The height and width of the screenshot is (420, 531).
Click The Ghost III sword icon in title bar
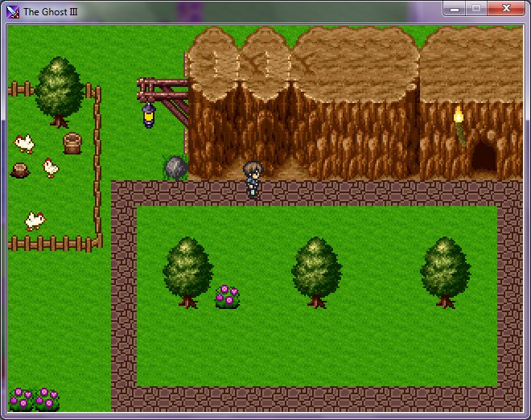point(13,12)
